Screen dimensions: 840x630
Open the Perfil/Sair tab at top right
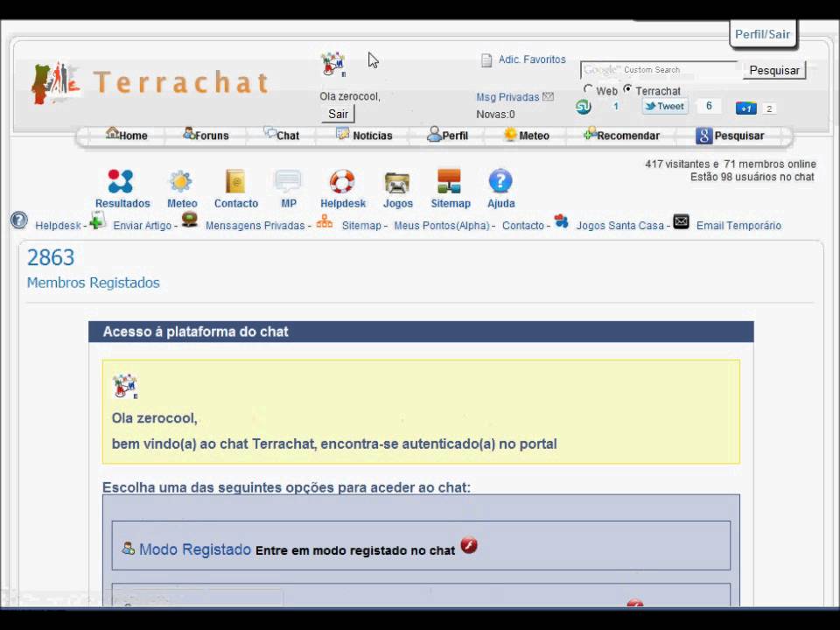click(x=763, y=34)
